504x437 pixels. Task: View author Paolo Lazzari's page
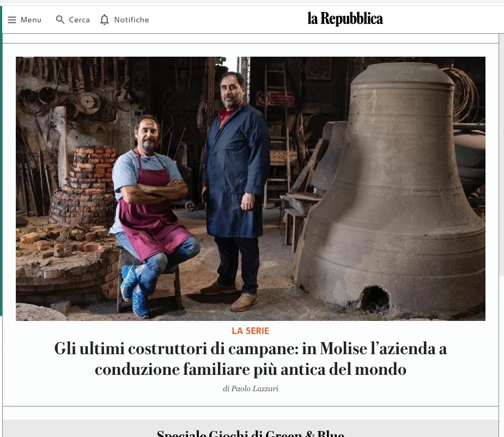[x=255, y=389]
